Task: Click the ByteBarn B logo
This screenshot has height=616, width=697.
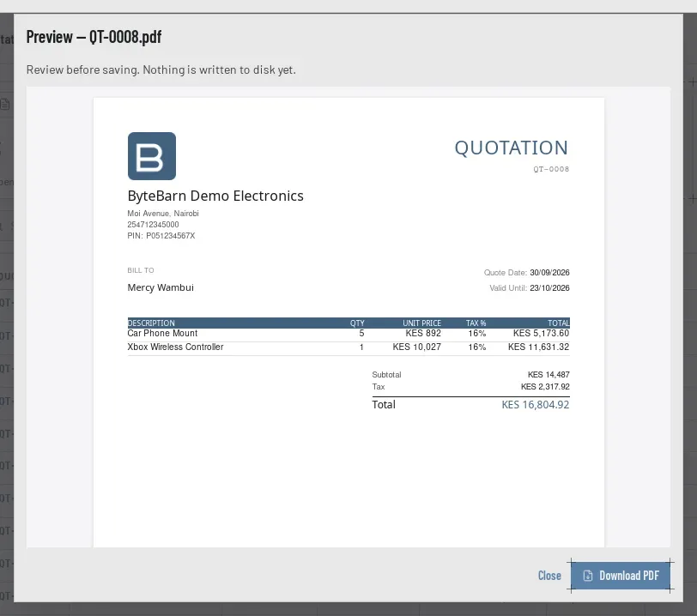Action: point(152,156)
